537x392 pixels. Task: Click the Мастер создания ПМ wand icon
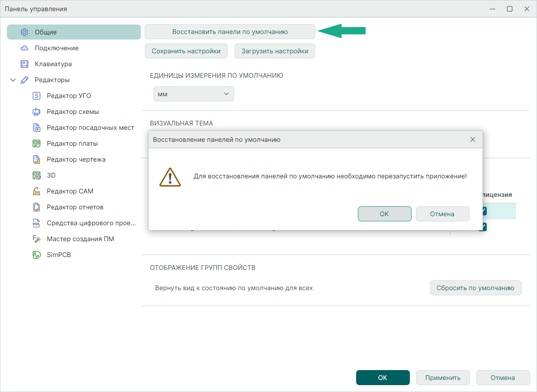pyautogui.click(x=37, y=239)
